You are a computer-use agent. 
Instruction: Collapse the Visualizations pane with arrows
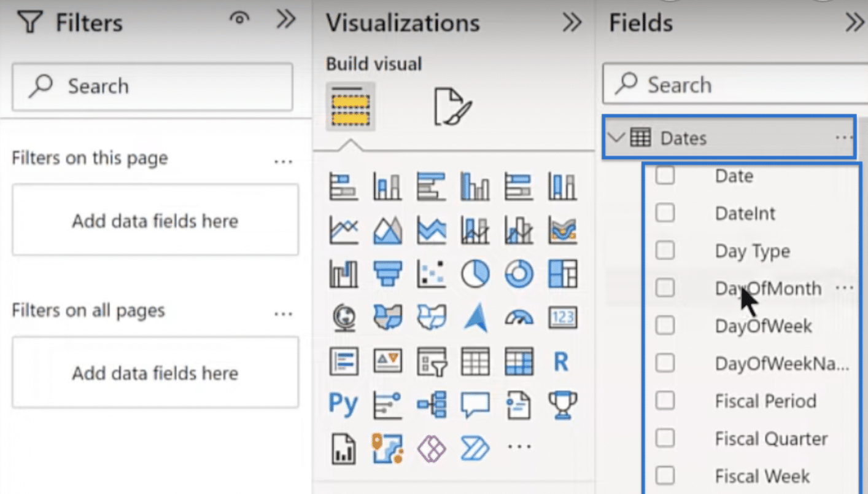click(x=572, y=23)
